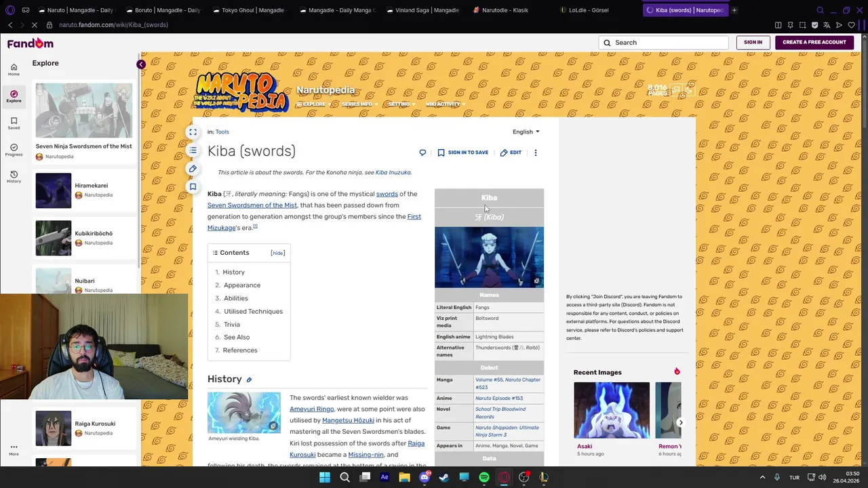Image resolution: width=868 pixels, height=488 pixels.
Task: Click the edit pencil next to History heading
Action: coord(249,380)
